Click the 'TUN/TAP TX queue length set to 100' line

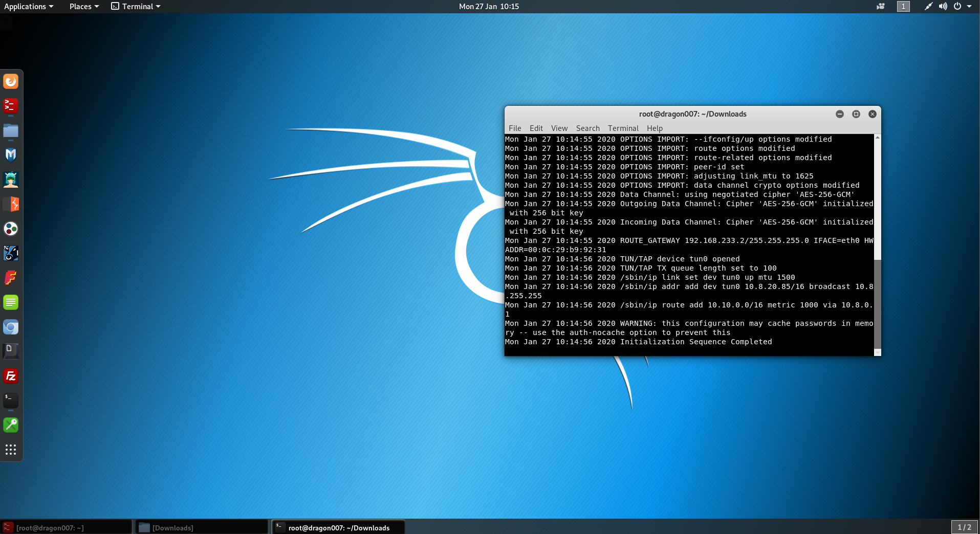(641, 268)
